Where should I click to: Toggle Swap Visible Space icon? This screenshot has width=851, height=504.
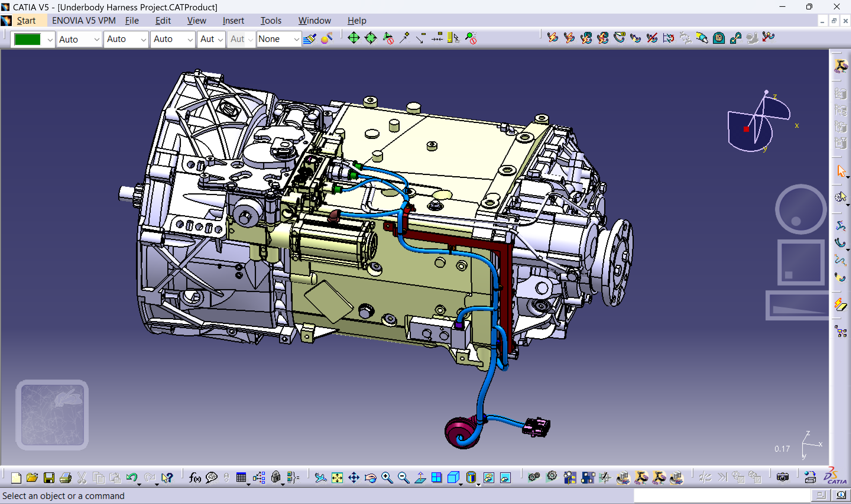pyautogui.click(x=505, y=477)
